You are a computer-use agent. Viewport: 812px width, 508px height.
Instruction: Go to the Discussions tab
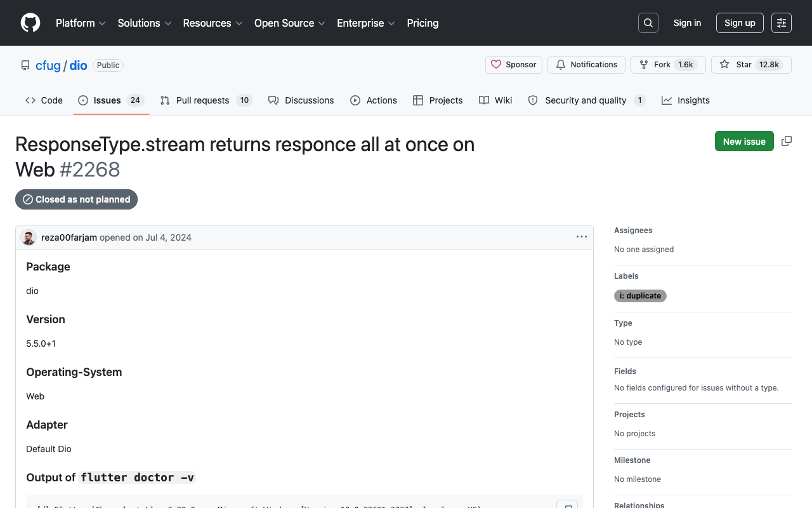click(301, 100)
